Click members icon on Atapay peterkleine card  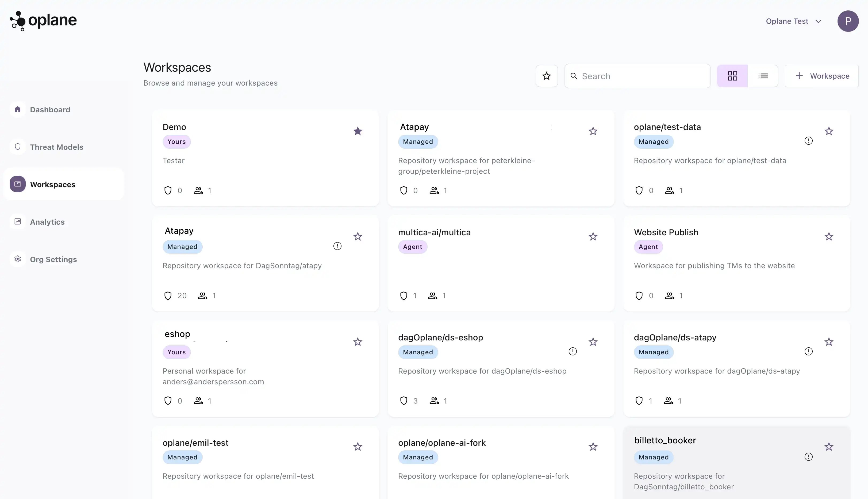434,191
